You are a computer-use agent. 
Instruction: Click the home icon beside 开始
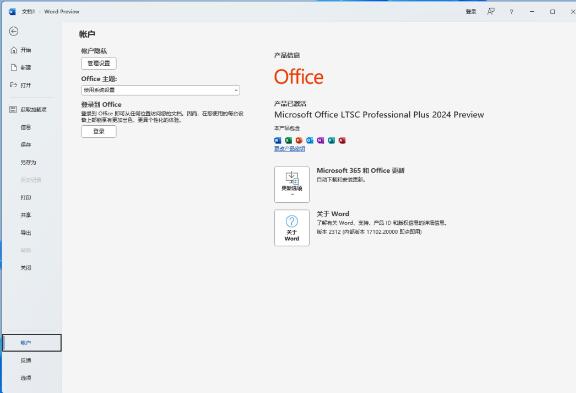(14, 50)
